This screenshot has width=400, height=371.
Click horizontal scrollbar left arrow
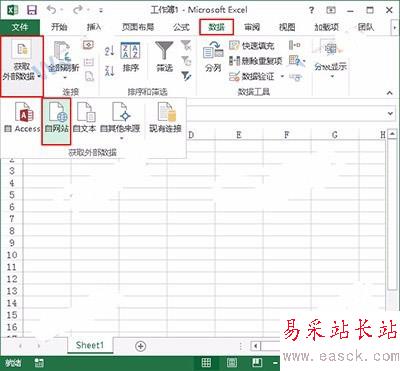(255, 346)
